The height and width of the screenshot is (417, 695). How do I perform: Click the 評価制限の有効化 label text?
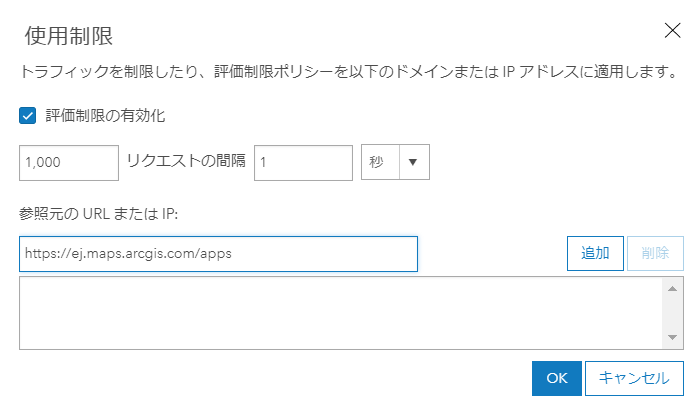point(105,116)
